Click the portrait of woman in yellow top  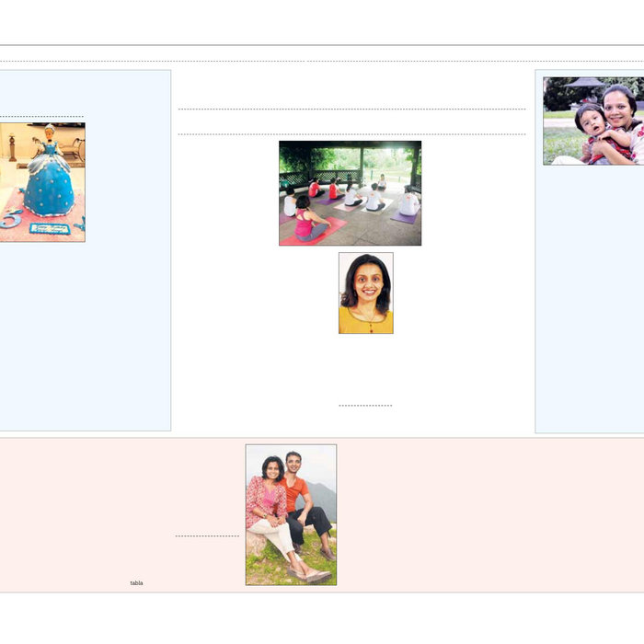click(x=365, y=293)
